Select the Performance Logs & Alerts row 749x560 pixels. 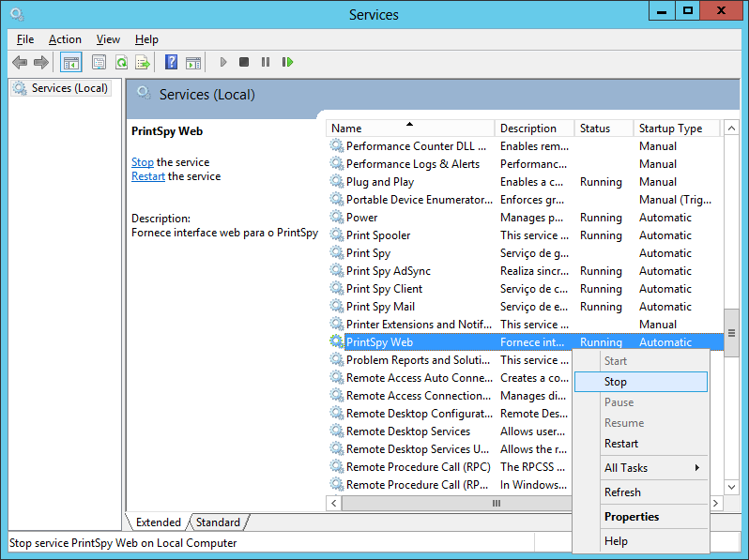525,164
